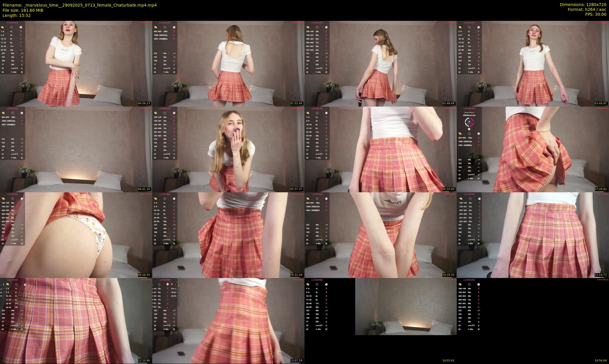Image resolution: width=609 pixels, height=364 pixels.
Task: Select the empty-room frame at 04:41.14
Action: click(76, 149)
